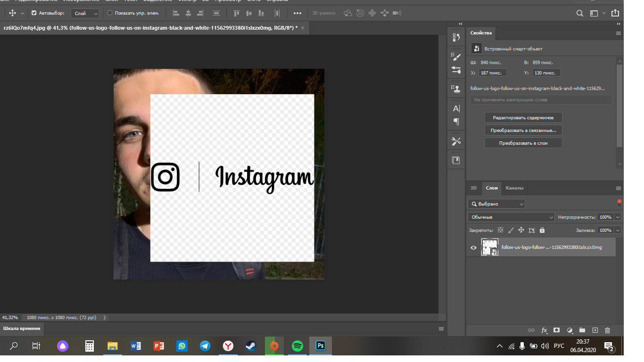The height and width of the screenshot is (362, 644).
Task: Click the Y position field showing 130 пикс.
Action: [546, 73]
